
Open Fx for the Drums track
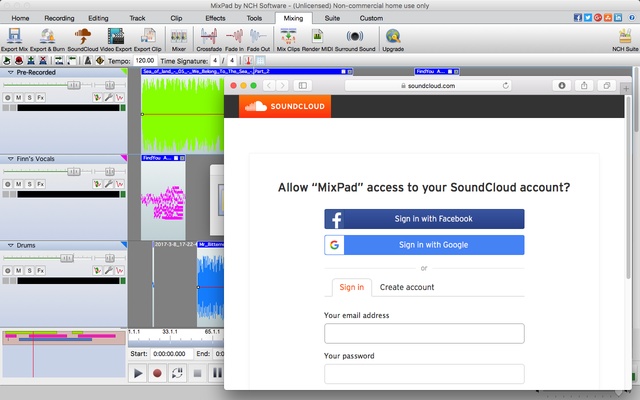click(x=40, y=271)
